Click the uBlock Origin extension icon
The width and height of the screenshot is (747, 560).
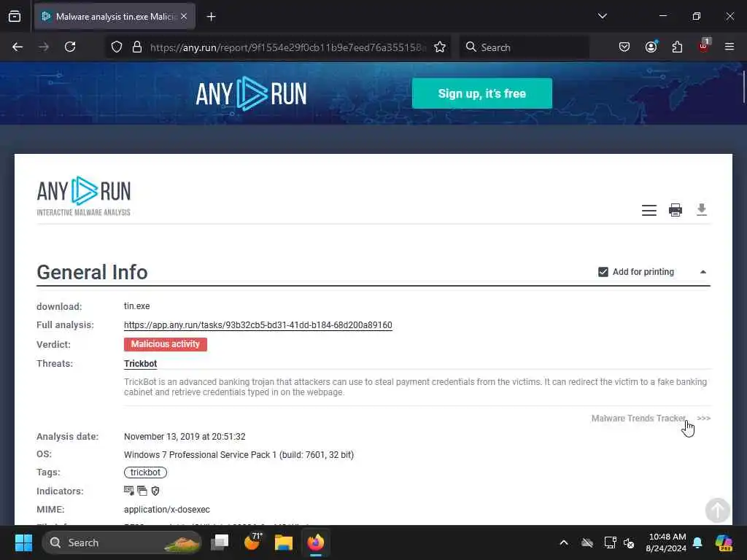click(704, 46)
